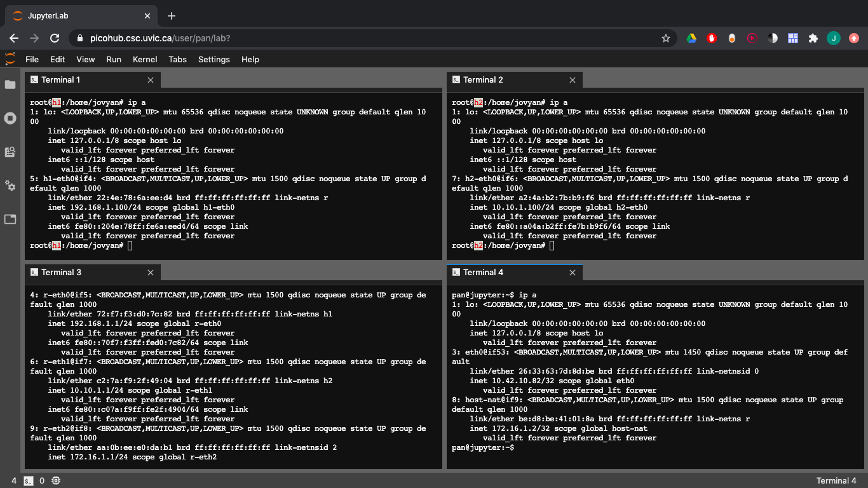This screenshot has height=488, width=868.
Task: Open the browser Extensions puzzle icon
Action: click(813, 38)
